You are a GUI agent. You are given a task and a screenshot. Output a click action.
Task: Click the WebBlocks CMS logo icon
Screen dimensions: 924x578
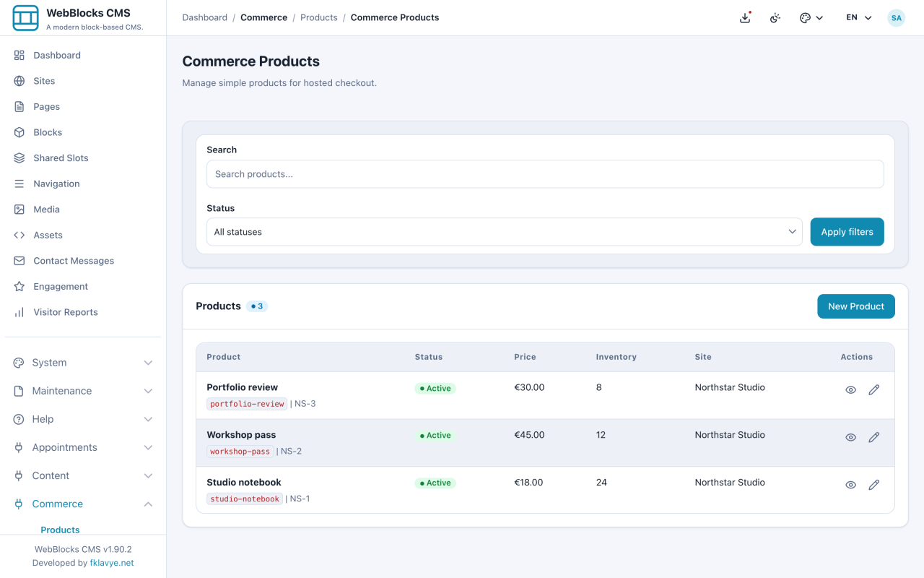point(25,18)
